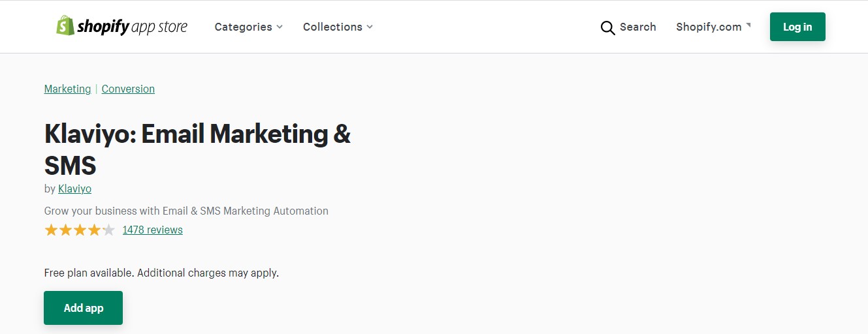View the 1478 reviews link
This screenshot has height=334, width=868.
(152, 230)
